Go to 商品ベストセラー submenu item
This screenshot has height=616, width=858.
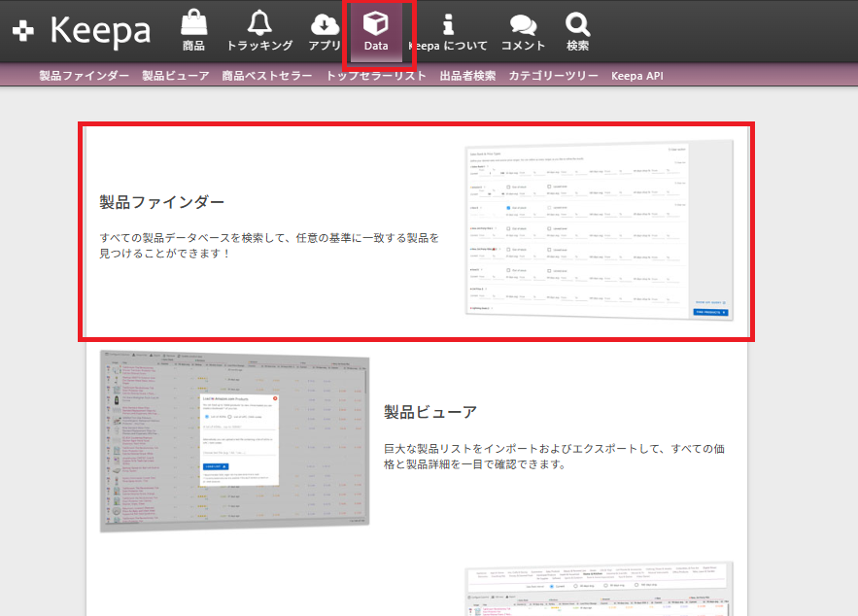coord(267,76)
